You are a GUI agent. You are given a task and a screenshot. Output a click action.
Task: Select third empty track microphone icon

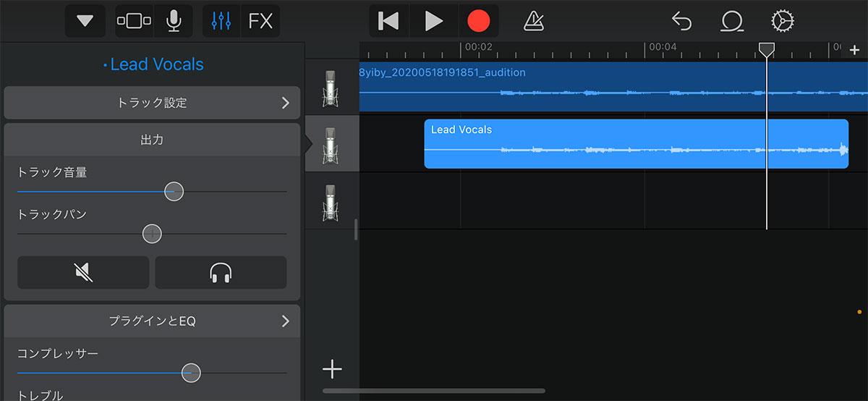[x=331, y=202]
